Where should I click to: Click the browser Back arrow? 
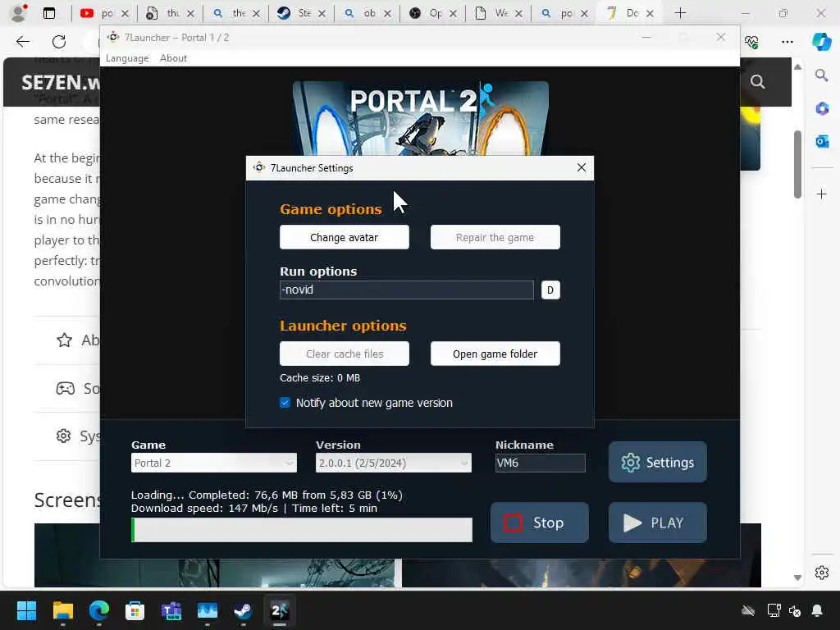[x=22, y=41]
